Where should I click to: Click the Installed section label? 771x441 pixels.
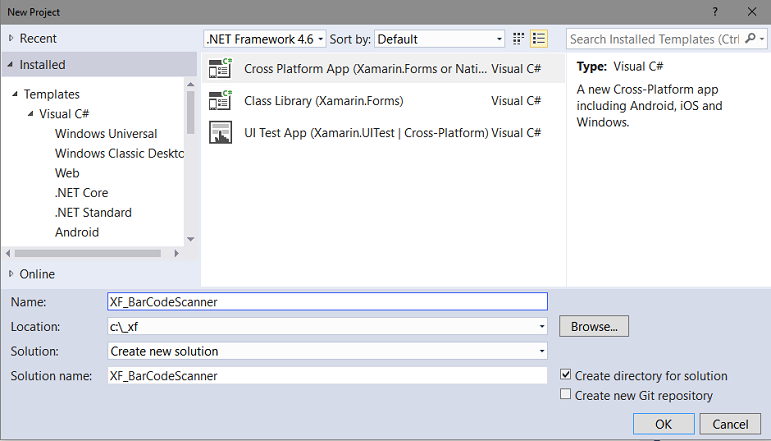click(x=42, y=64)
